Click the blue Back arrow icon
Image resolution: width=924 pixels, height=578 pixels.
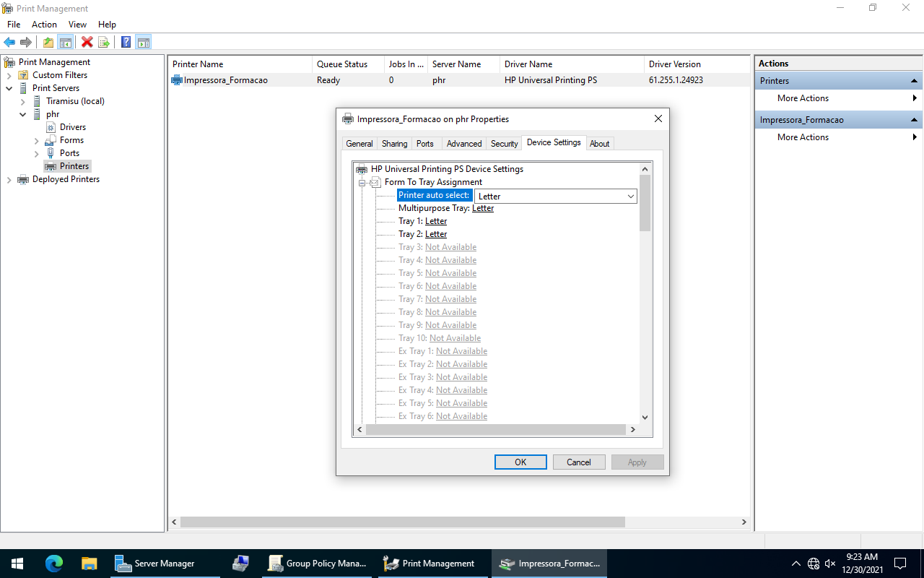(9, 42)
